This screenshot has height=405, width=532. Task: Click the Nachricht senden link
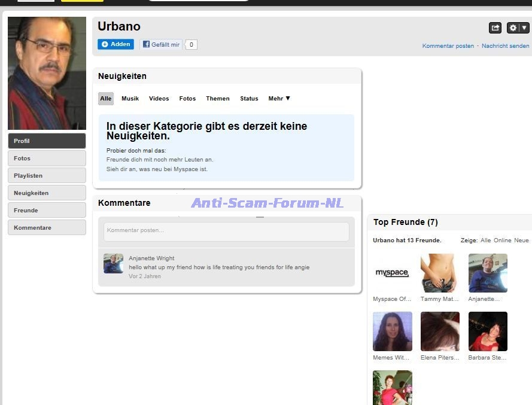point(505,46)
